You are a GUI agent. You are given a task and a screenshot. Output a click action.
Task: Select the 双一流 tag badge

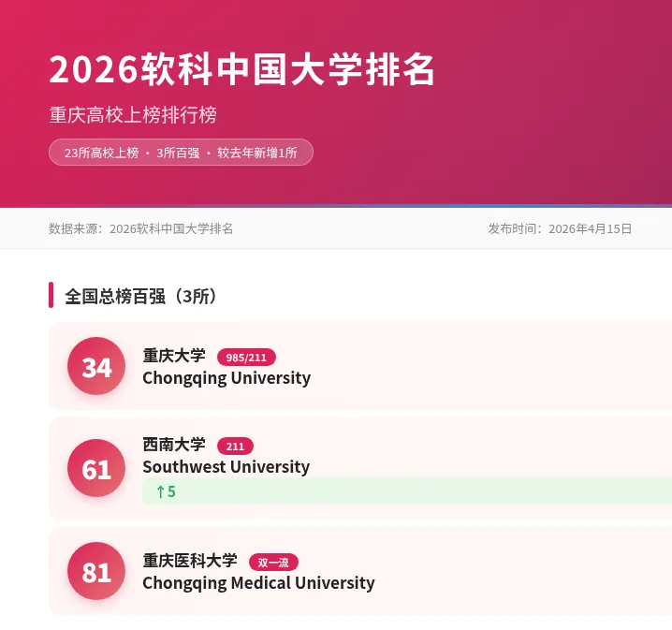273,563
